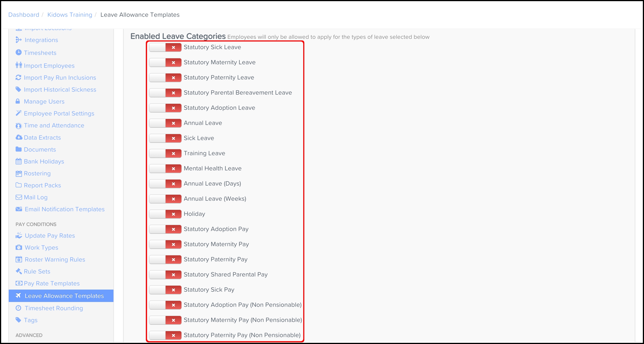Open Employee Portal Settings link

point(59,113)
